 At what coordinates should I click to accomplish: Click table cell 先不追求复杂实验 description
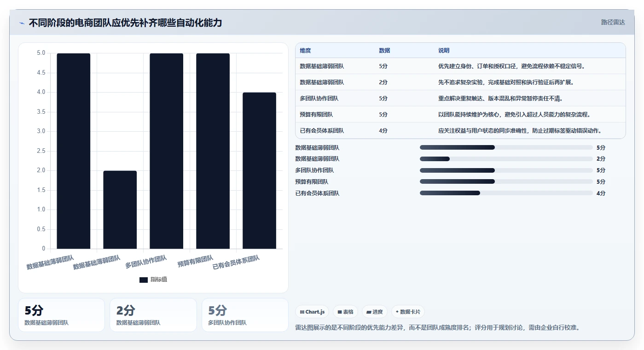click(x=506, y=82)
